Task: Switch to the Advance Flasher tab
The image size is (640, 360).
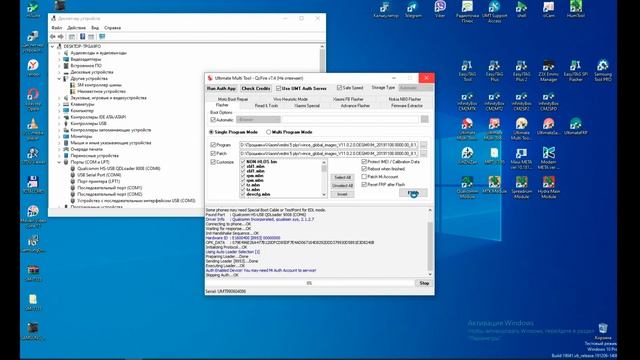Action: tap(355, 106)
